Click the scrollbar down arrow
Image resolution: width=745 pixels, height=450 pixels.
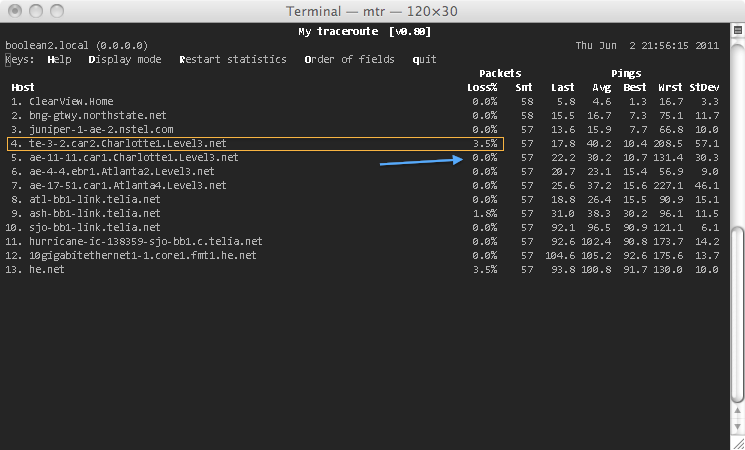[737, 426]
